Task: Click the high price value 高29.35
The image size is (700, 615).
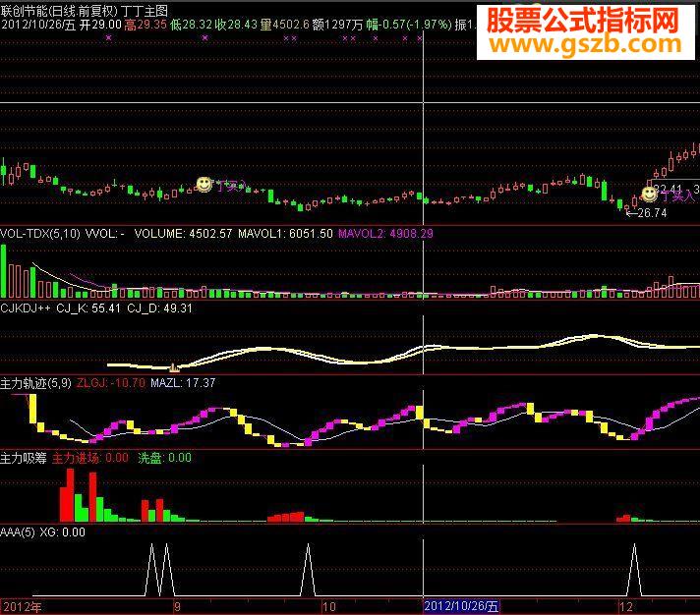Action: [146, 25]
